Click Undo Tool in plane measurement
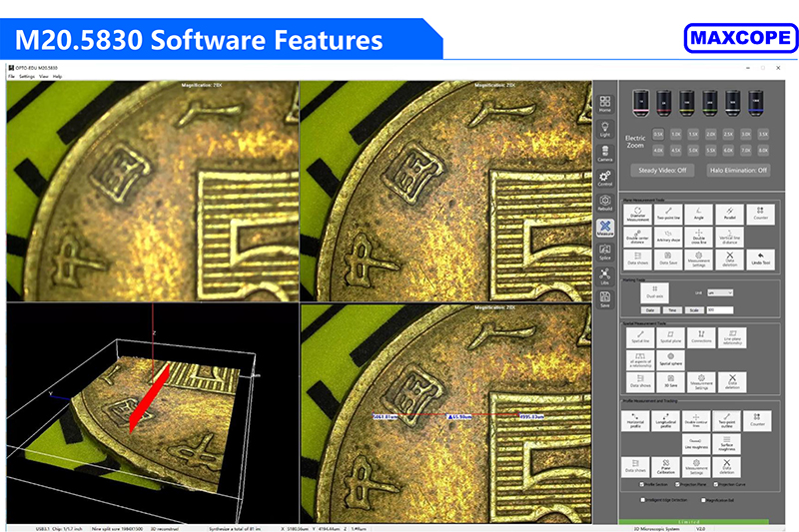 760,260
